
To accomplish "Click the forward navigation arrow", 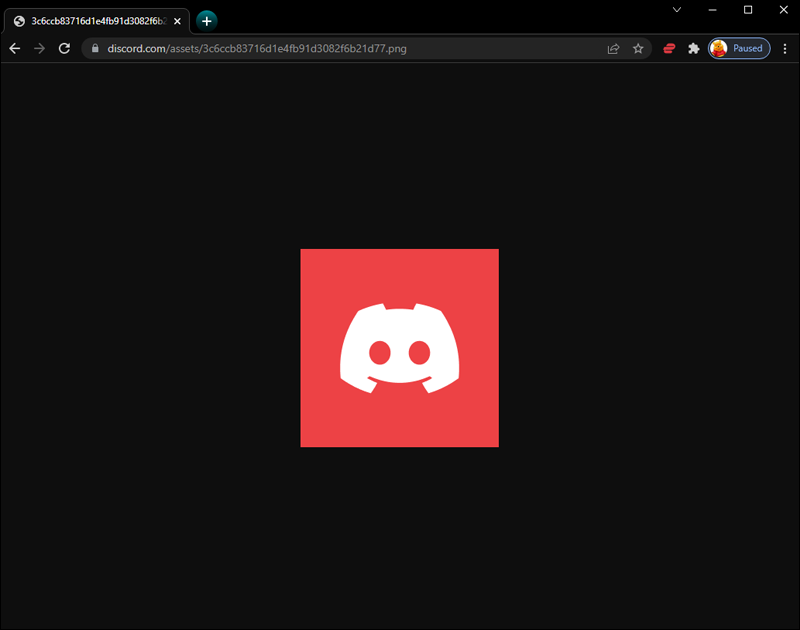I will (x=39, y=48).
